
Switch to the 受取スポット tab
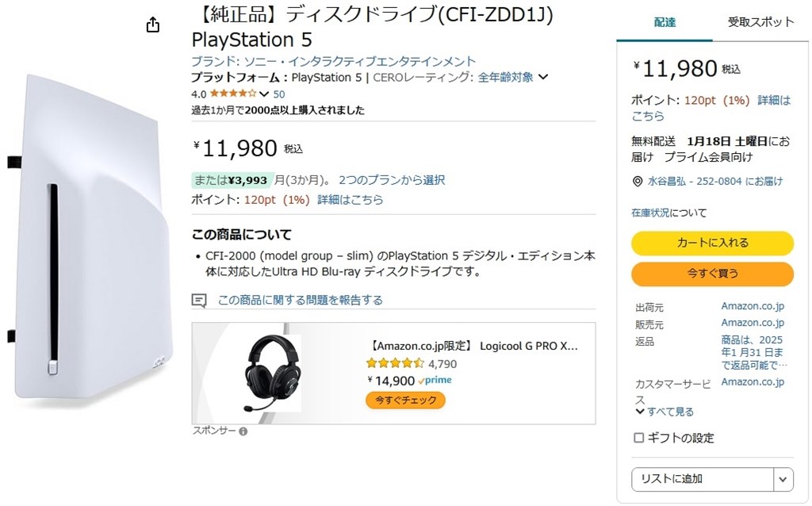click(x=760, y=21)
